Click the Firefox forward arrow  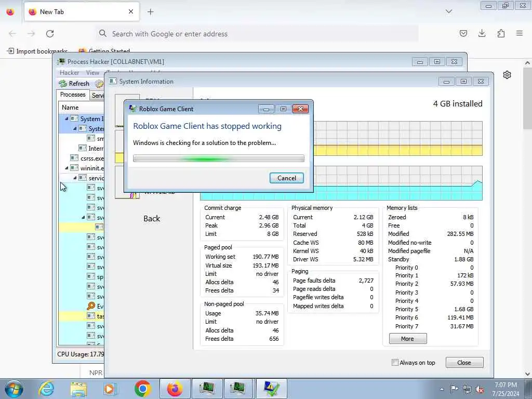[x=31, y=34]
